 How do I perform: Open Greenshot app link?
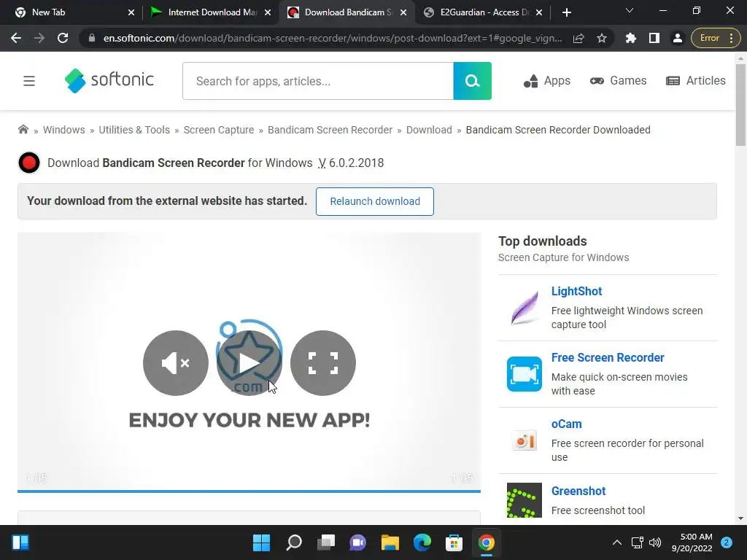(578, 491)
